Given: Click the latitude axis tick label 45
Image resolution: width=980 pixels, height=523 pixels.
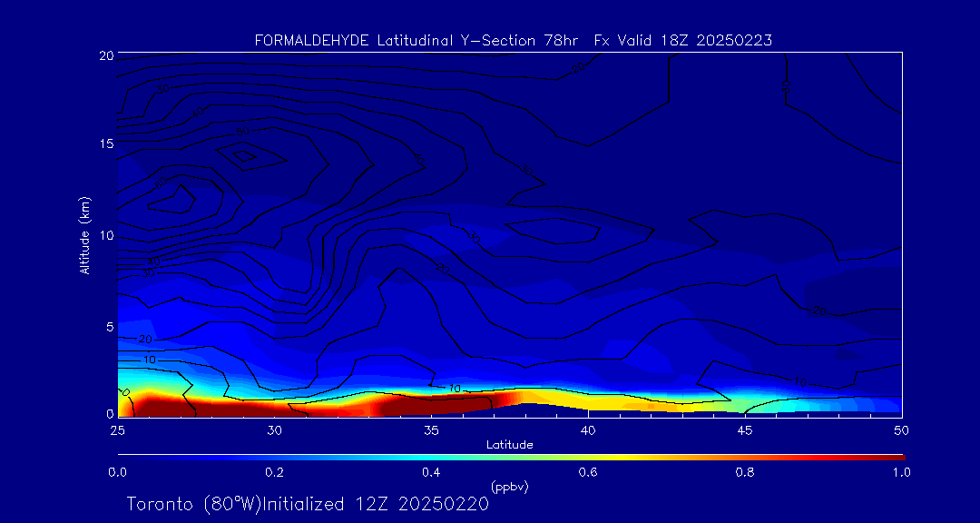Looking at the screenshot, I should [744, 430].
